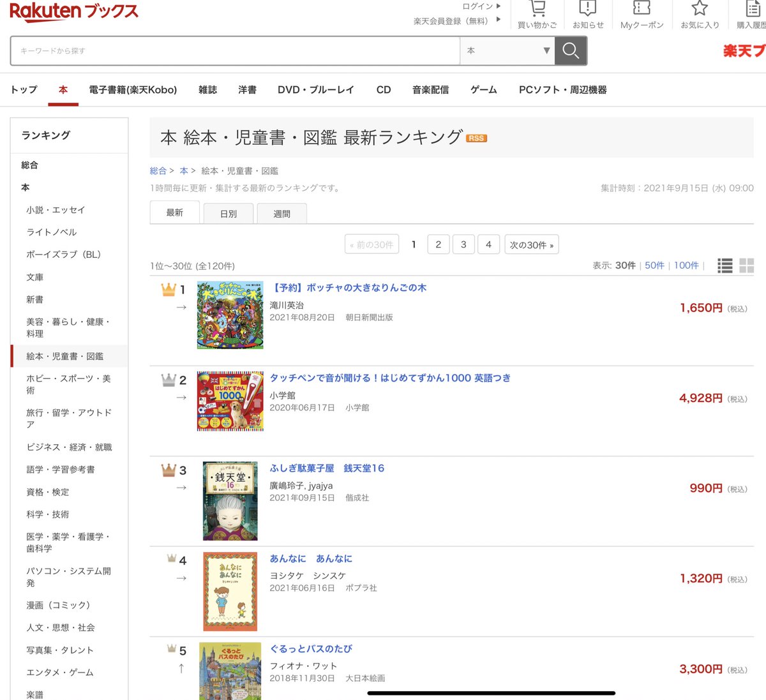Open the Myクーポン coupon icon
Image resolution: width=766 pixels, height=700 pixels.
(x=642, y=8)
